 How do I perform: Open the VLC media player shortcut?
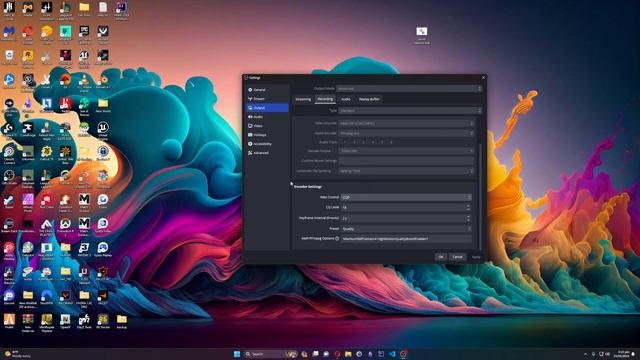(84, 81)
